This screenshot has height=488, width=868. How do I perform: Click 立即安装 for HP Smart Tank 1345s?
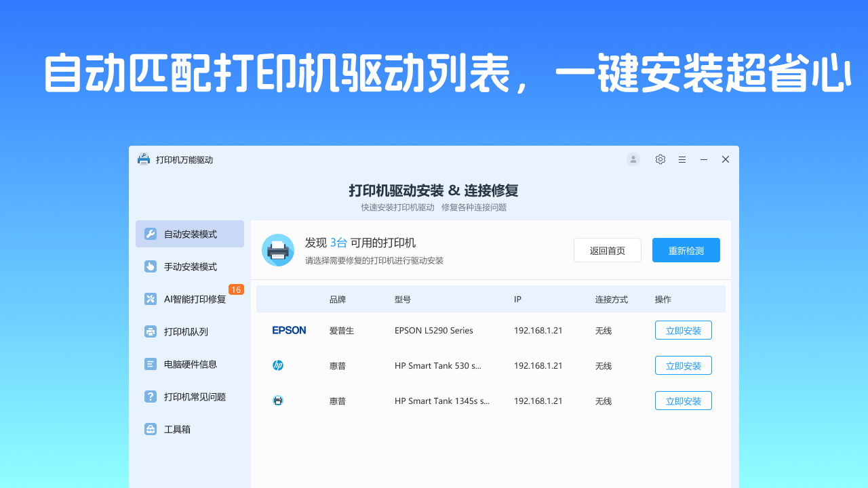(683, 401)
